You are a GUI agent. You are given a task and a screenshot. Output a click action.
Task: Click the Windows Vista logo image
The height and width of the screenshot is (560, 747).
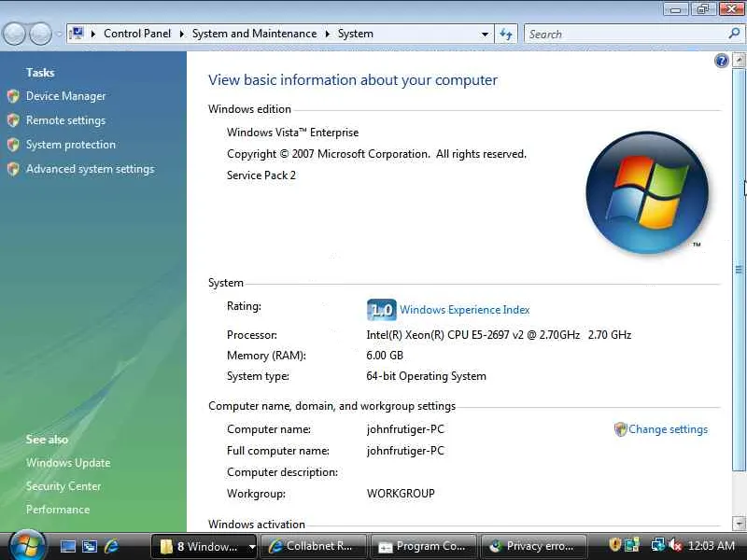tap(647, 192)
